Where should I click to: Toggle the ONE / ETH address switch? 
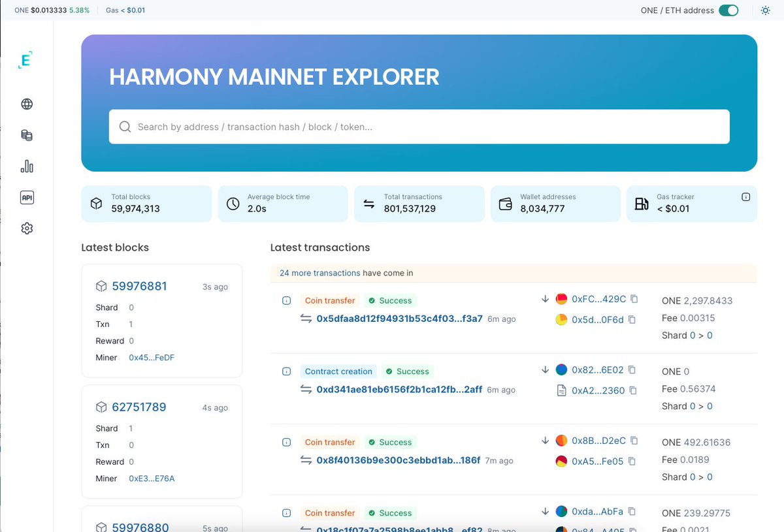[x=728, y=10]
